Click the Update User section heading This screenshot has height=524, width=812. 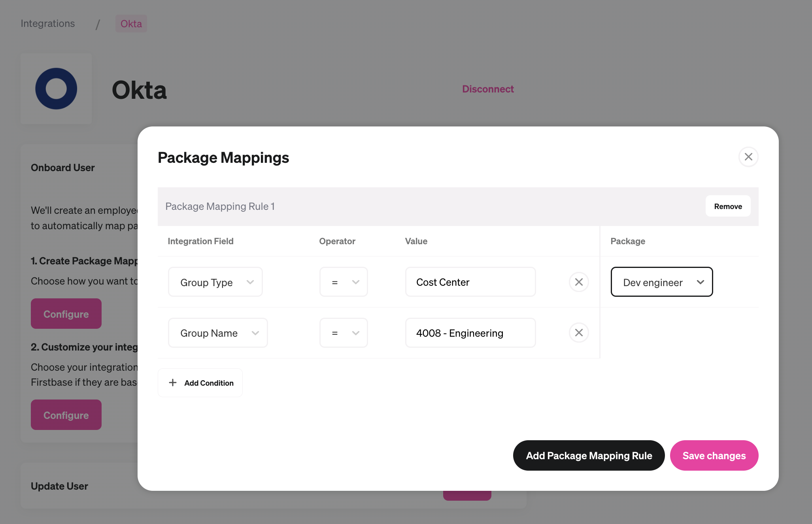59,486
